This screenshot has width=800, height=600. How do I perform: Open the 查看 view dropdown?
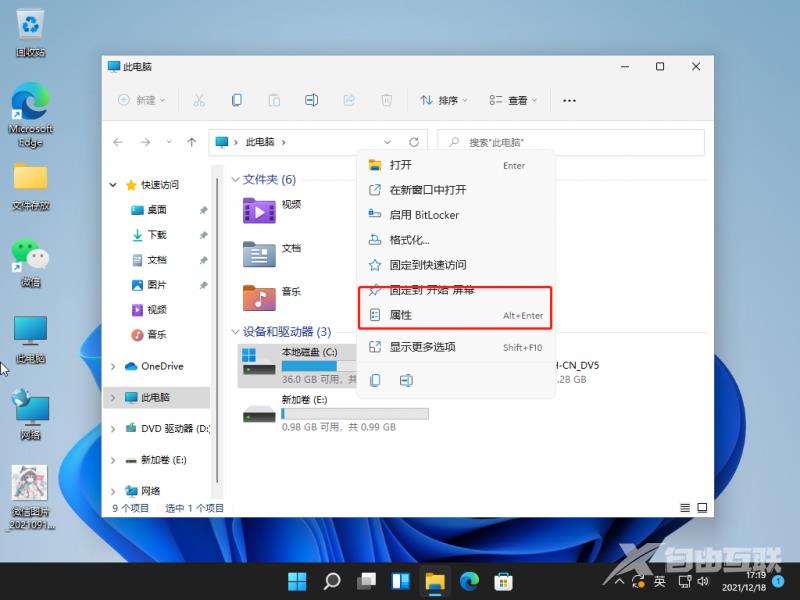click(x=513, y=101)
